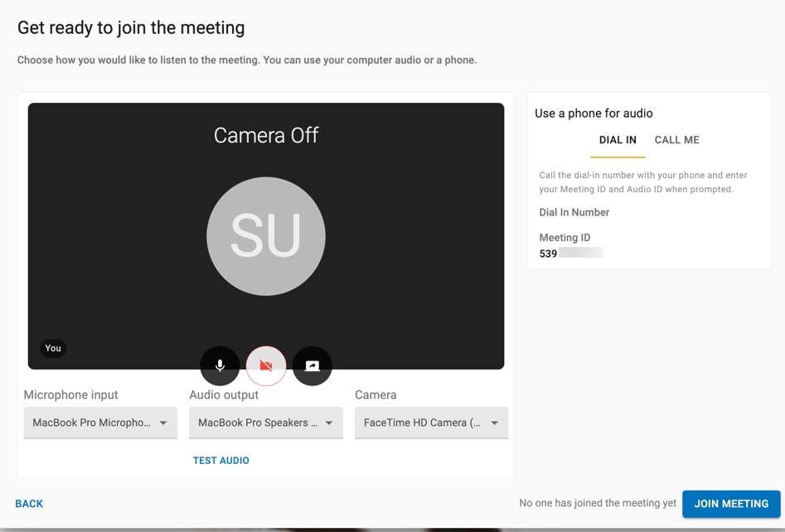The image size is (785, 532).
Task: Click the TEST AUDIO link
Action: [x=221, y=461]
